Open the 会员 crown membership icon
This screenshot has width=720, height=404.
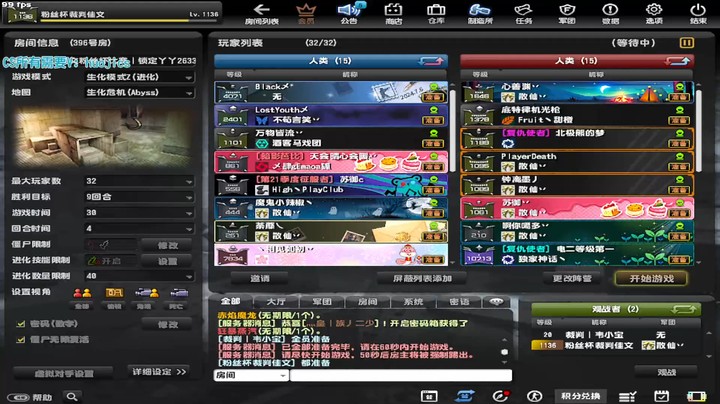click(x=306, y=14)
